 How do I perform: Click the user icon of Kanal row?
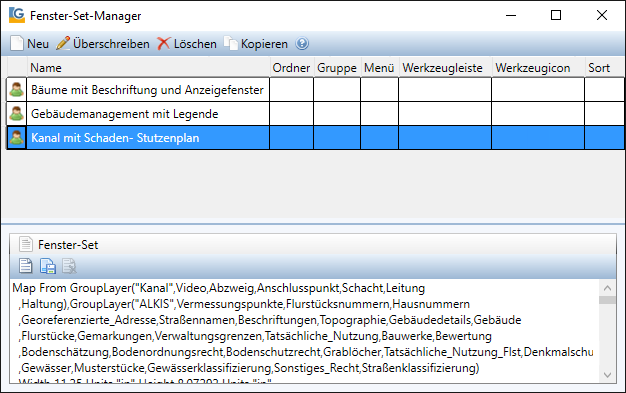[x=17, y=137]
